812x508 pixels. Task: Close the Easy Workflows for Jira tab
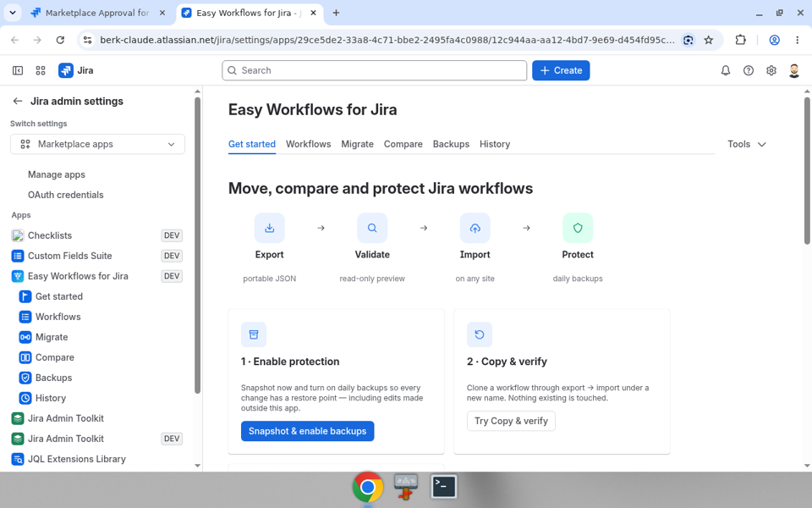[313, 13]
